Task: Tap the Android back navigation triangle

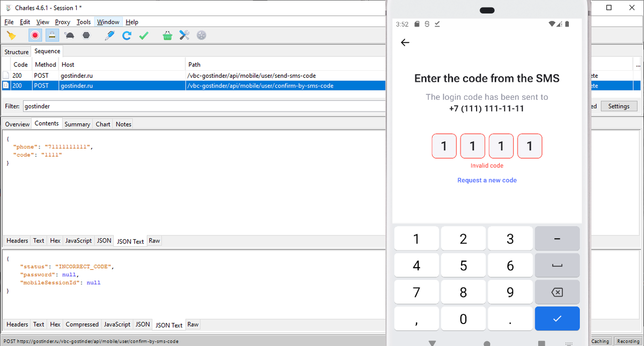Action: click(432, 343)
